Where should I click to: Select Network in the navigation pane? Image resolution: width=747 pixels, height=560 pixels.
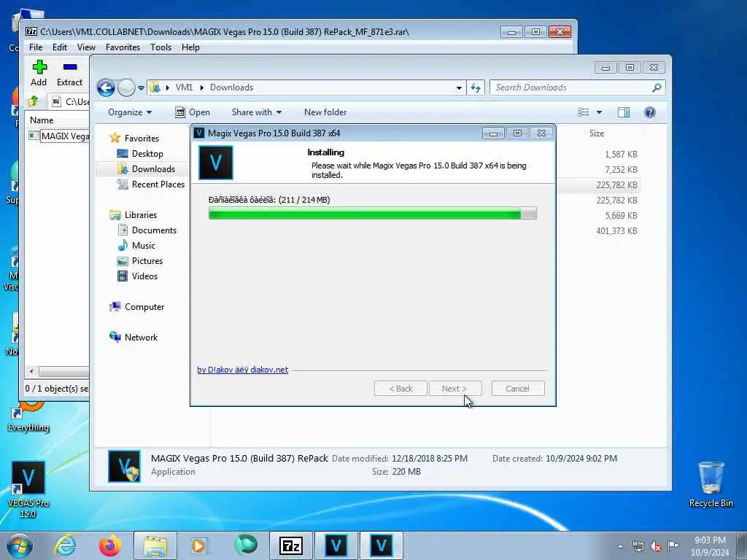[x=141, y=337]
